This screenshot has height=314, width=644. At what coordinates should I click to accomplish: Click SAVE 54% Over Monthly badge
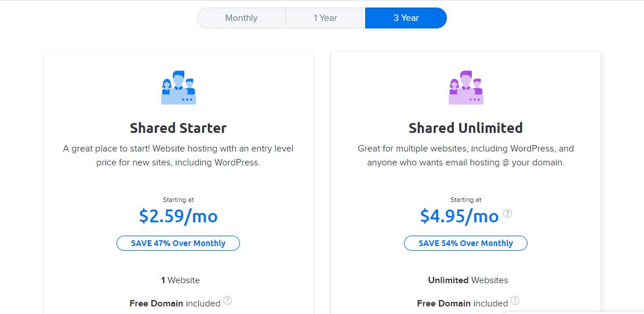[x=465, y=243]
